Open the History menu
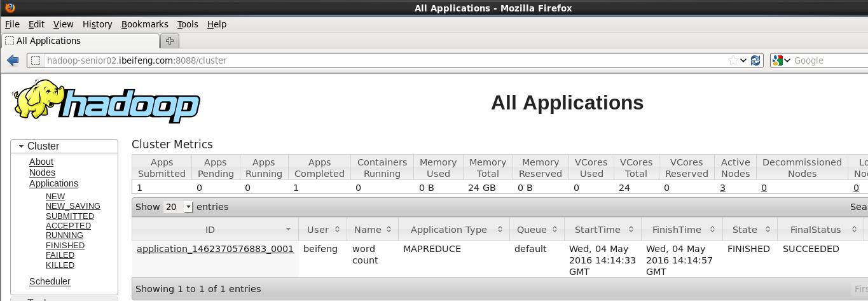868x301 pixels. (97, 24)
